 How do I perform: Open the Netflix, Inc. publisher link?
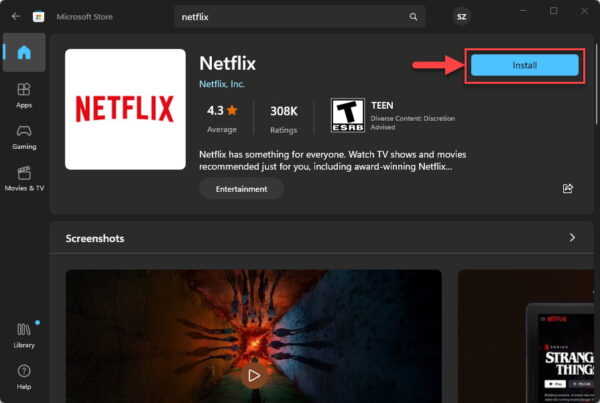pos(222,84)
